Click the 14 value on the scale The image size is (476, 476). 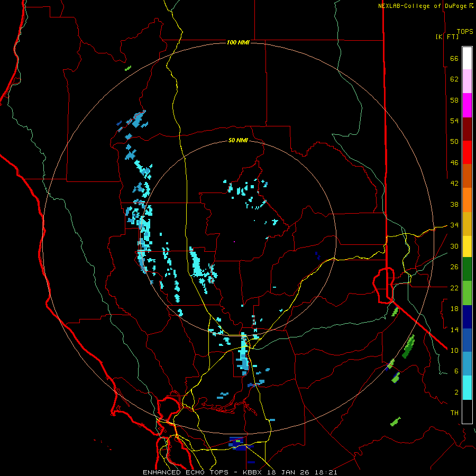tap(454, 329)
